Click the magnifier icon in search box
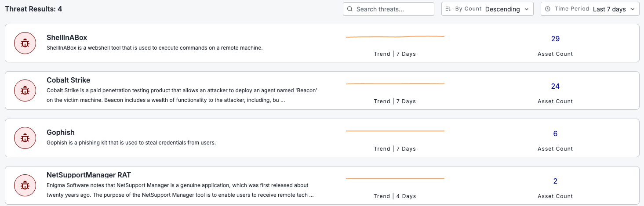The width and height of the screenshot is (644, 206). coord(350,9)
